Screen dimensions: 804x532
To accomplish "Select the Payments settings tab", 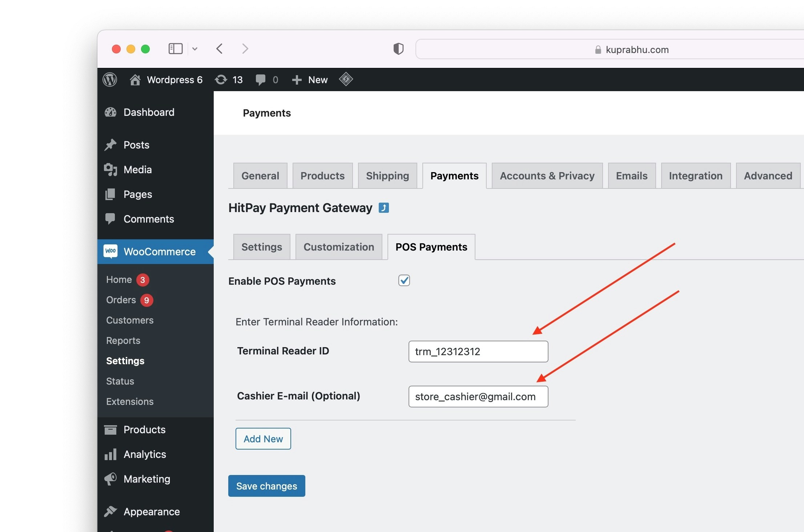I will tap(454, 176).
